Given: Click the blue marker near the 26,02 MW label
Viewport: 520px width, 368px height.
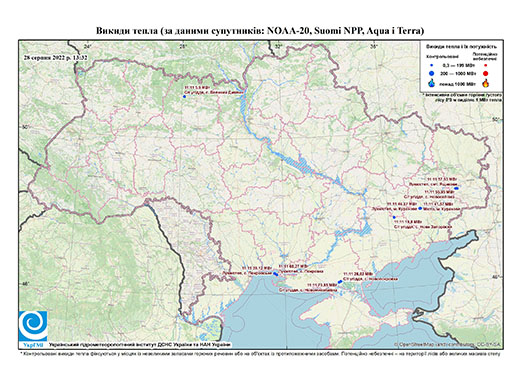Looking at the screenshot, I should coord(340,282).
